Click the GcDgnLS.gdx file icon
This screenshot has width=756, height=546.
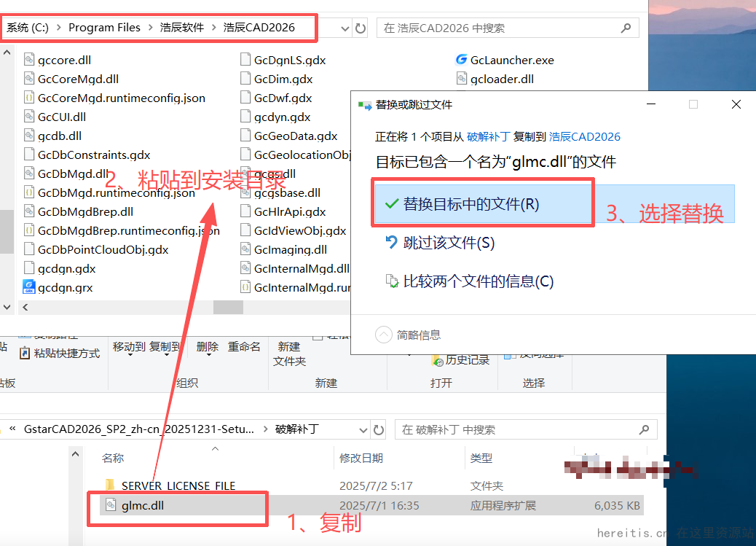tap(245, 60)
